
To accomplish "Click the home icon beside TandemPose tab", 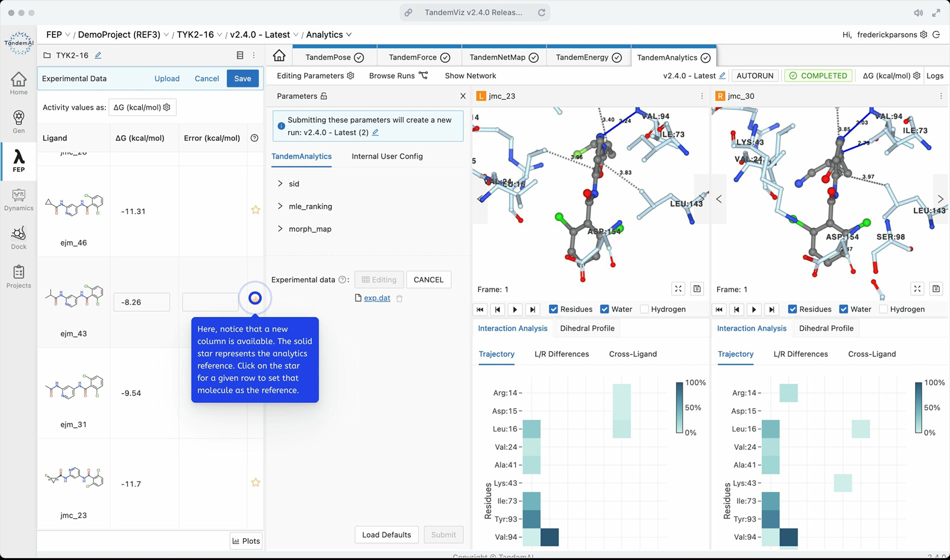I will tap(279, 56).
